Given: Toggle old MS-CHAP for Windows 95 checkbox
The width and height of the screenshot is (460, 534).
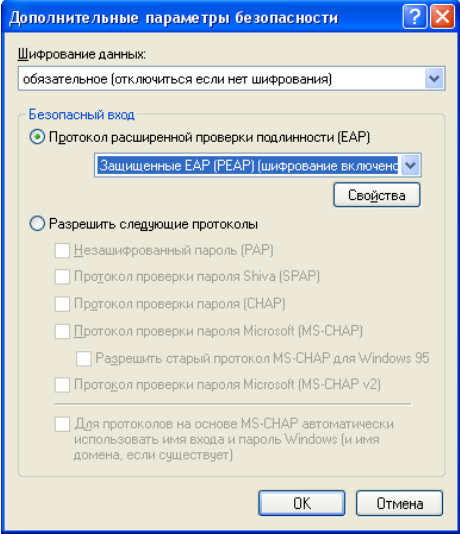Looking at the screenshot, I should point(83,359).
